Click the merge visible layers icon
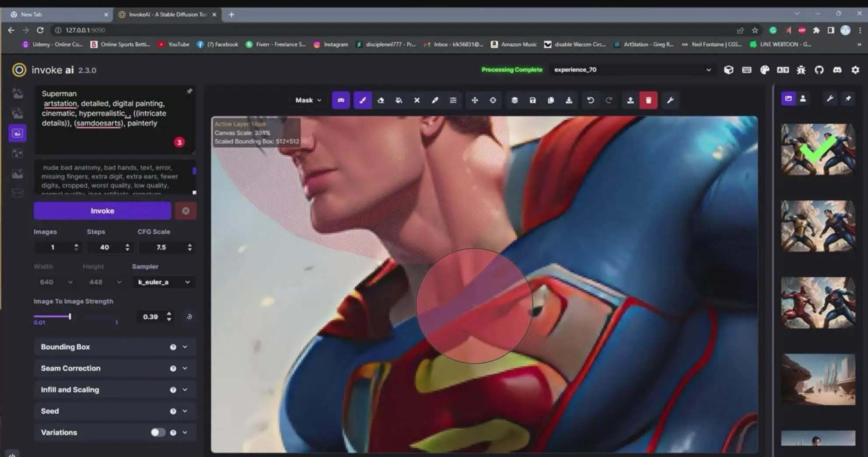 (514, 100)
